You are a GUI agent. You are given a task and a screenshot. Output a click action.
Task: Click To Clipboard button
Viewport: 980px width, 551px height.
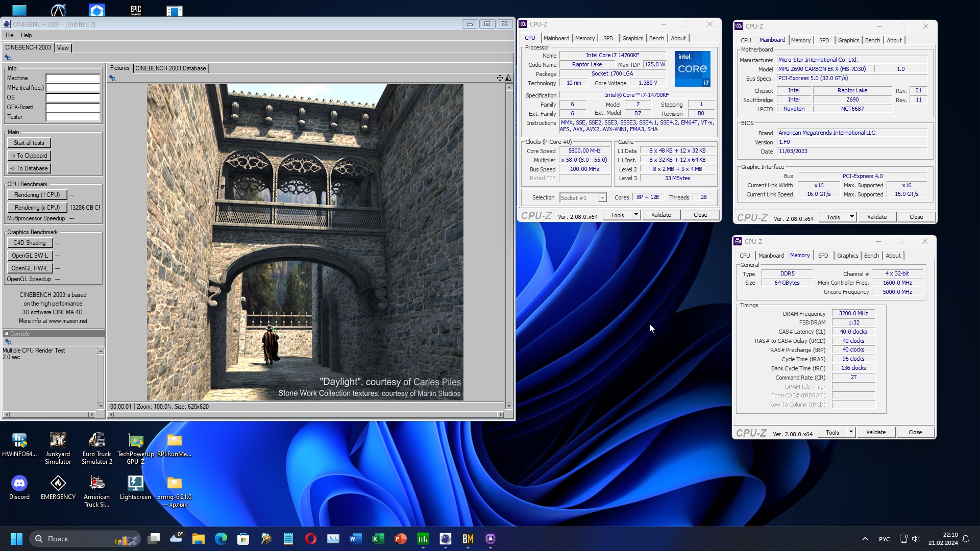point(29,156)
